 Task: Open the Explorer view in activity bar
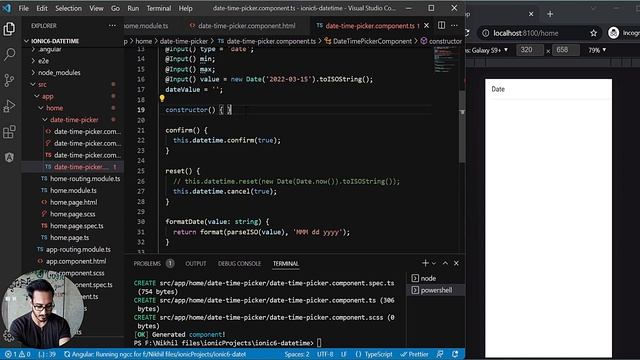click(x=9, y=29)
